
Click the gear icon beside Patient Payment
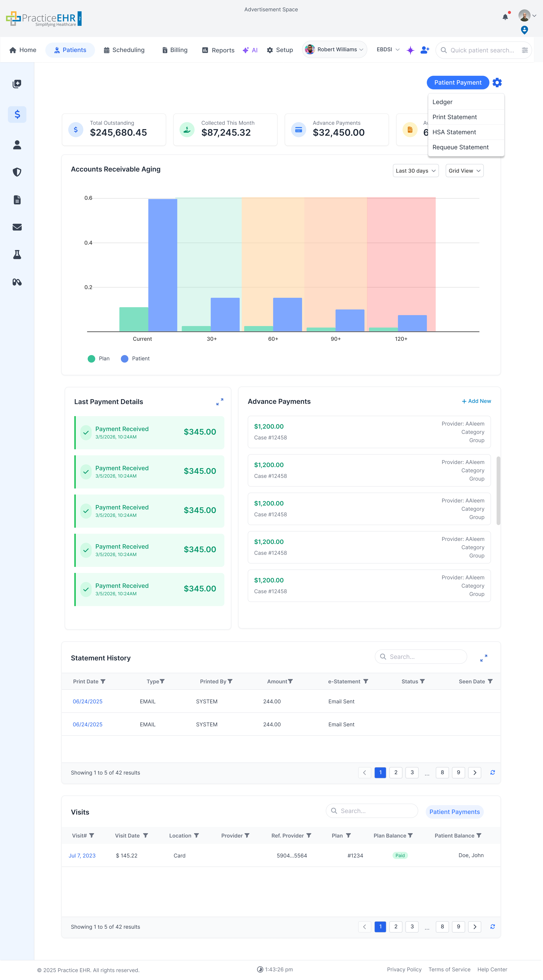click(497, 83)
